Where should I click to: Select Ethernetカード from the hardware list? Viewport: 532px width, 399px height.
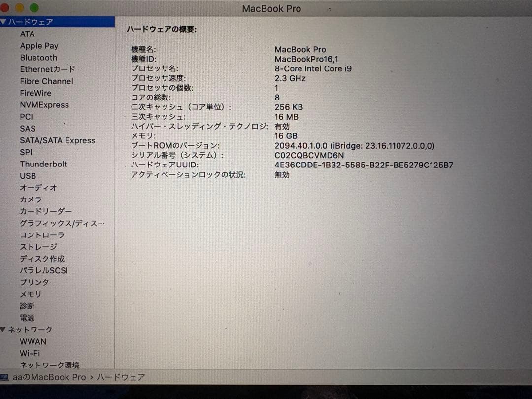47,69
